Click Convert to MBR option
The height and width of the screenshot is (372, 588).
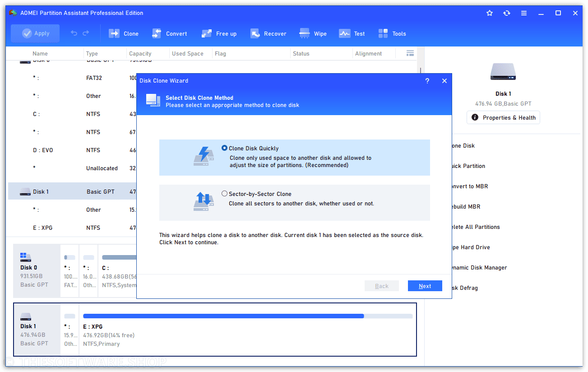tap(470, 186)
